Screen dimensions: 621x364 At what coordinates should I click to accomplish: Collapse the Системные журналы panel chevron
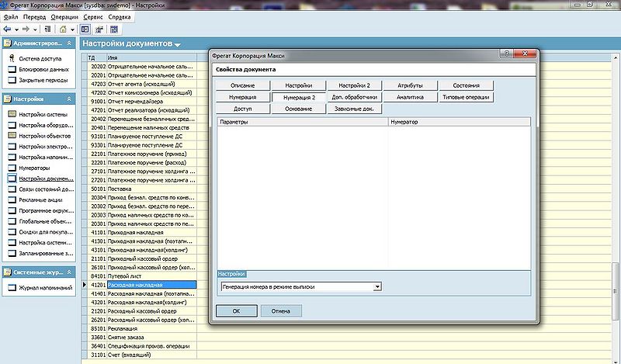69,272
